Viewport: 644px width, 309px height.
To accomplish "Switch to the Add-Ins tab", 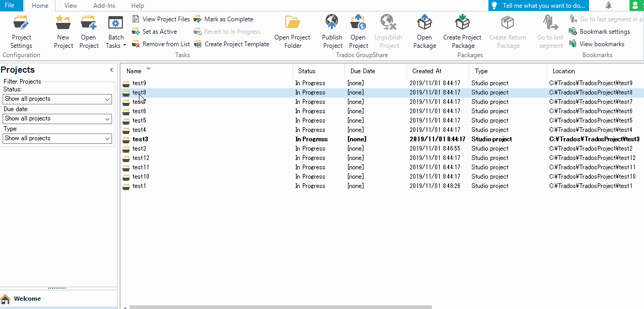I will point(104,6).
